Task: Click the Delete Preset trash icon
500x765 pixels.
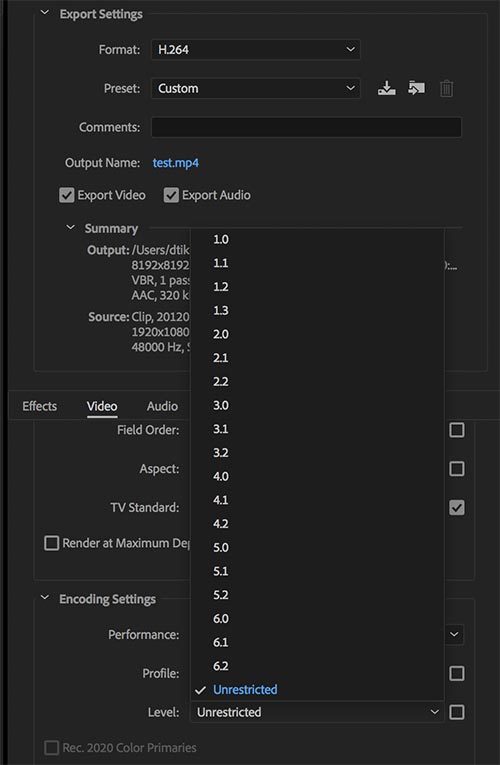Action: click(x=446, y=89)
